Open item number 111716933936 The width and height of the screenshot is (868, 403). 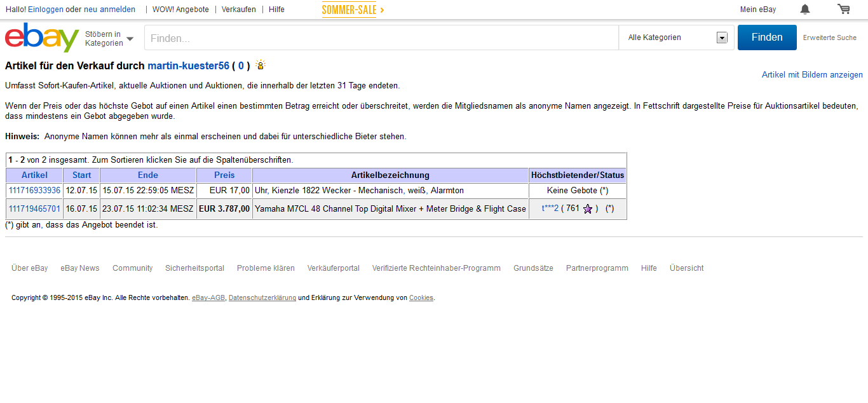(34, 190)
